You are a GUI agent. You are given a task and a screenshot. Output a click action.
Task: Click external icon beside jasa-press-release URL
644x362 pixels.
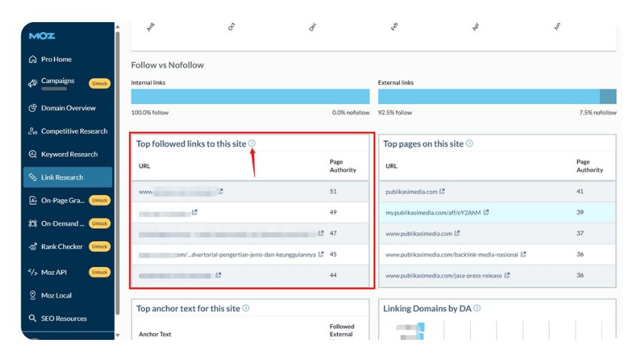click(507, 275)
